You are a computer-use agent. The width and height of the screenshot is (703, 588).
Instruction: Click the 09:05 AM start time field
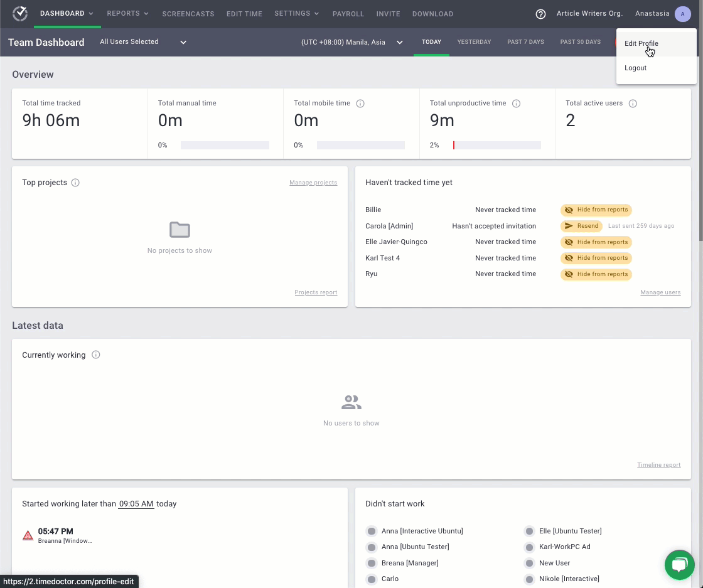coord(136,504)
